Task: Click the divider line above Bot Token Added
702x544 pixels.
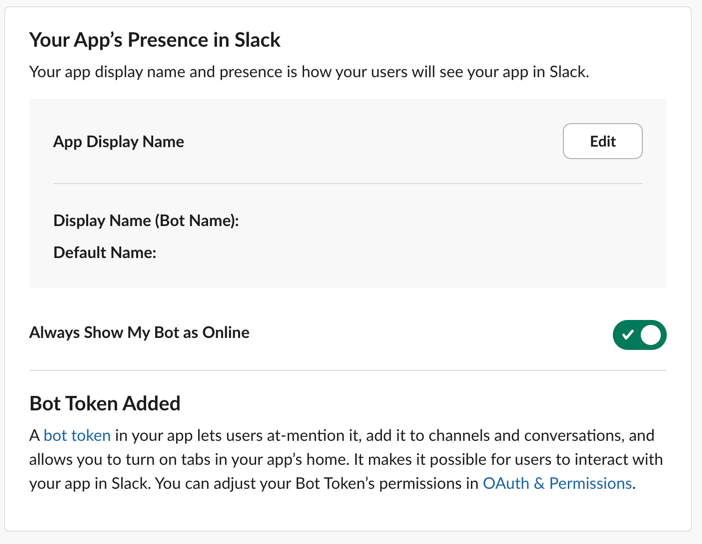Action: pos(347,370)
